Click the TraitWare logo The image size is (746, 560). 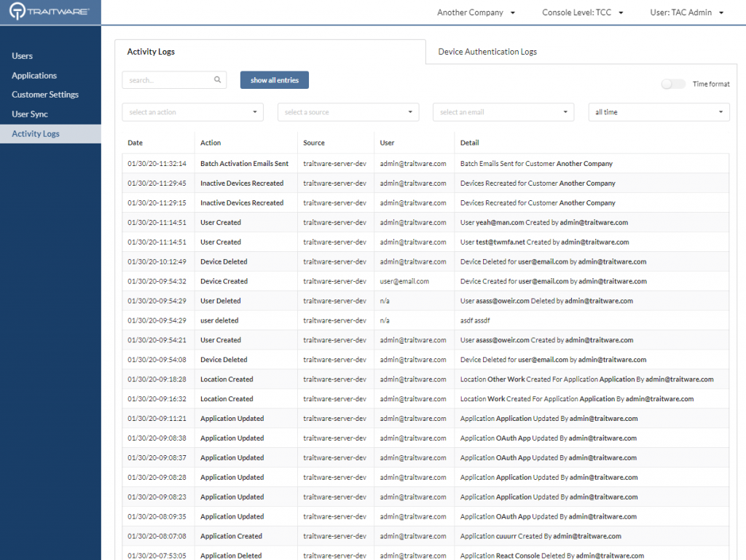coord(50,12)
